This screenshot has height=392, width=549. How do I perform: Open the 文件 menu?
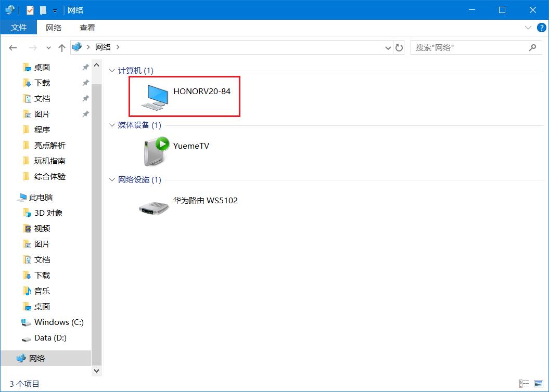click(19, 27)
